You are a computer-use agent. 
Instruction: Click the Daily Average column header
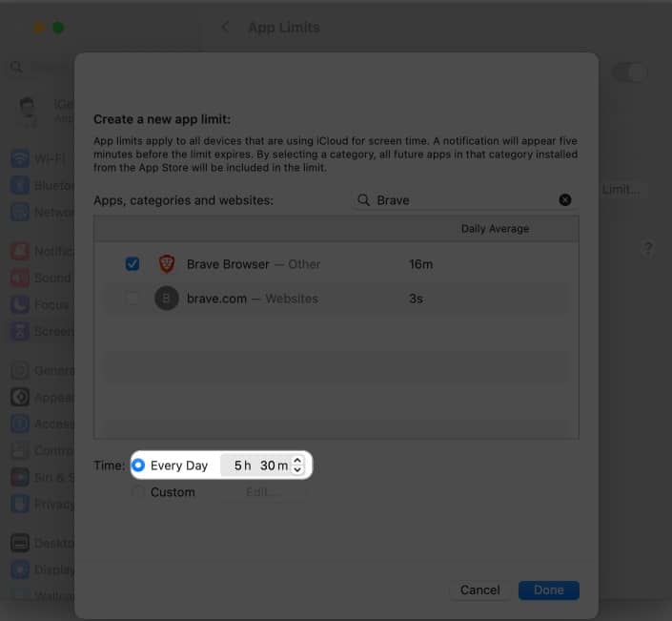pos(495,229)
